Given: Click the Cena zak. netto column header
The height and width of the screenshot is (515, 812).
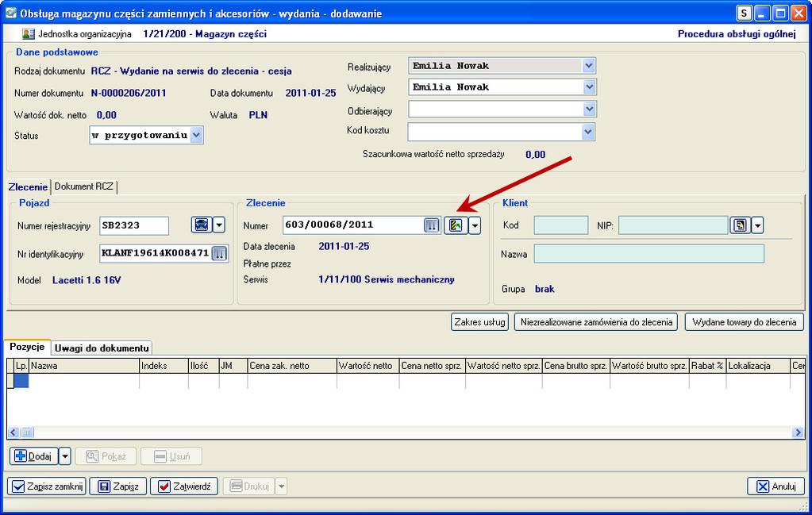Looking at the screenshot, I should 292,365.
